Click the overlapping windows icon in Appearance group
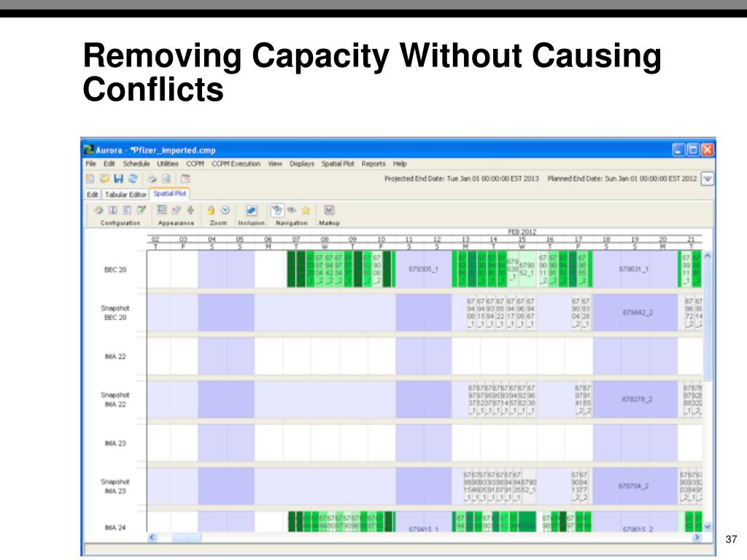The width and height of the screenshot is (747, 560). pyautogui.click(x=177, y=210)
